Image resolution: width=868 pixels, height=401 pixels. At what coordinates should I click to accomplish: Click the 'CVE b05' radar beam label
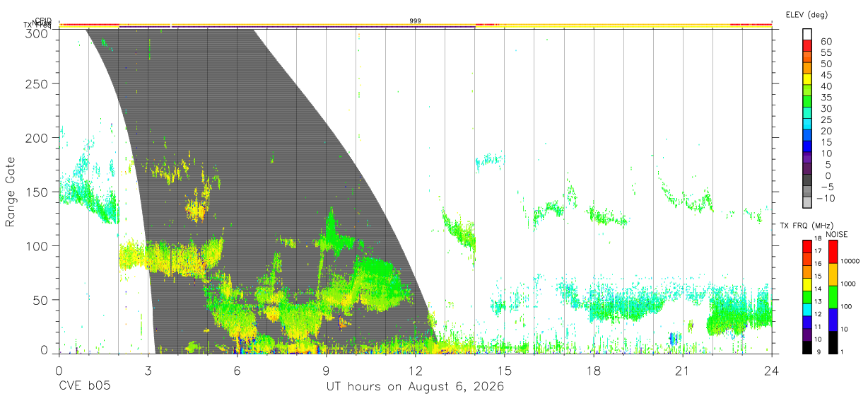(84, 387)
